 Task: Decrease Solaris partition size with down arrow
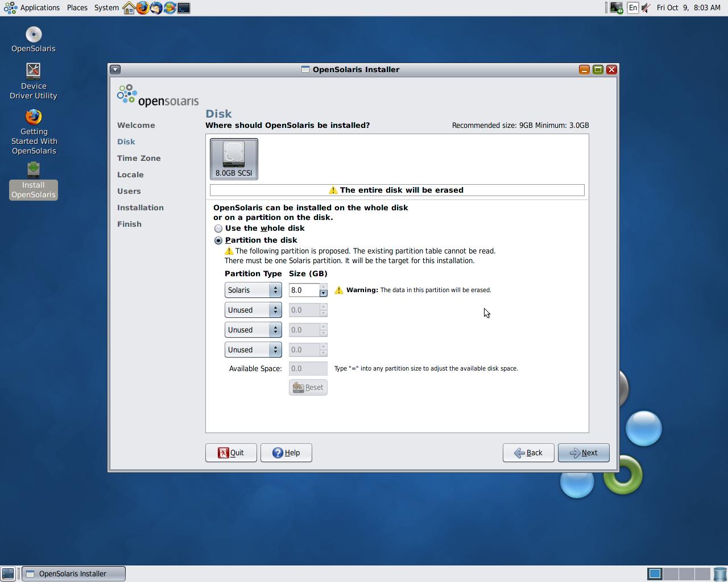coord(323,293)
